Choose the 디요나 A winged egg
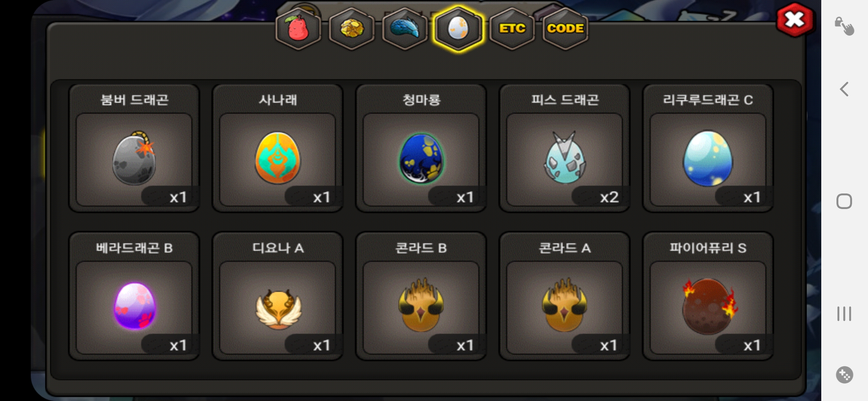Viewport: 868px width, 401px height. click(278, 296)
